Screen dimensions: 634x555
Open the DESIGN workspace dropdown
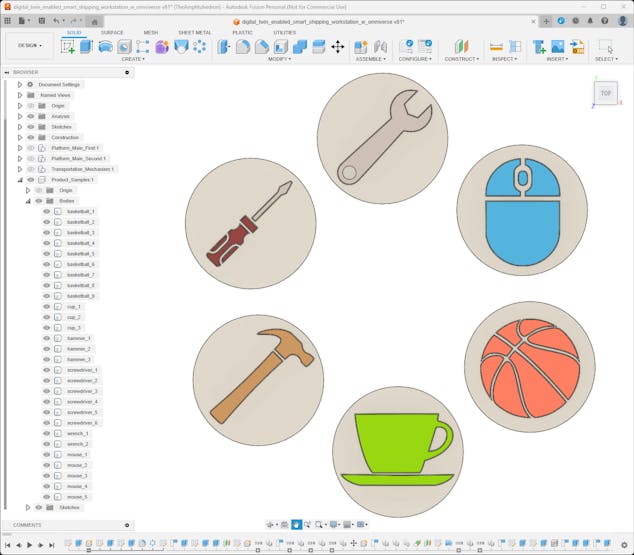click(29, 45)
